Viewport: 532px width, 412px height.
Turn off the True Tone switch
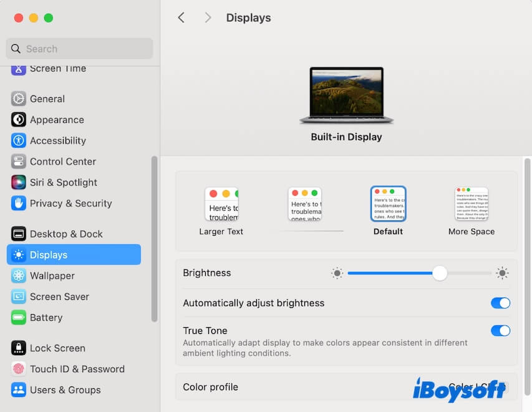point(500,330)
